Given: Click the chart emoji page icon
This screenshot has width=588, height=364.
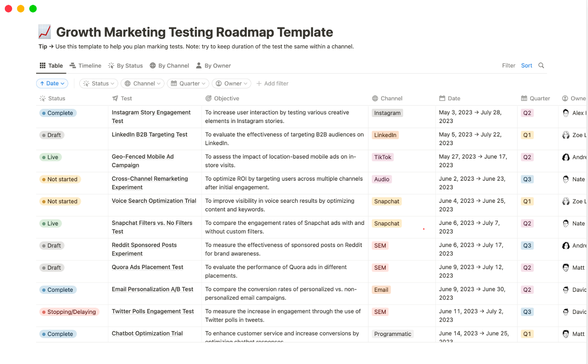Looking at the screenshot, I should click(x=45, y=32).
